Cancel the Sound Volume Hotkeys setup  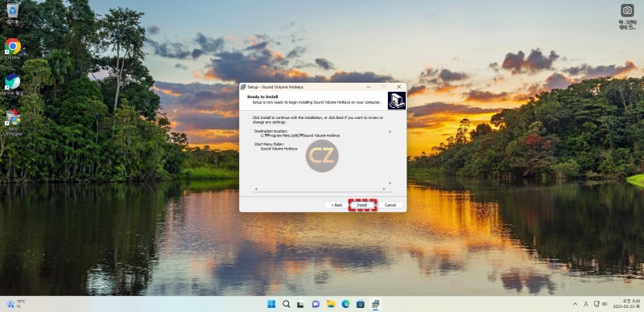coord(390,205)
